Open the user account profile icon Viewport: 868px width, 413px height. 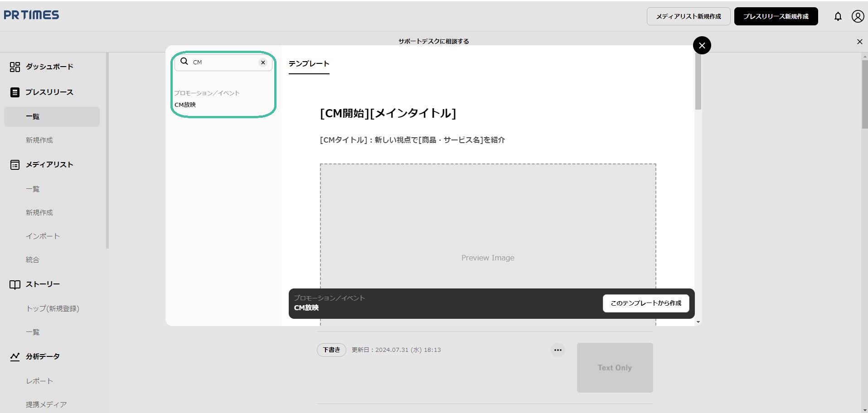(x=858, y=16)
